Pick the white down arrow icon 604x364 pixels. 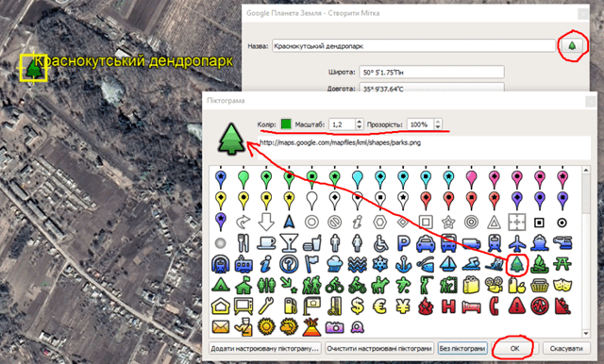[266, 222]
